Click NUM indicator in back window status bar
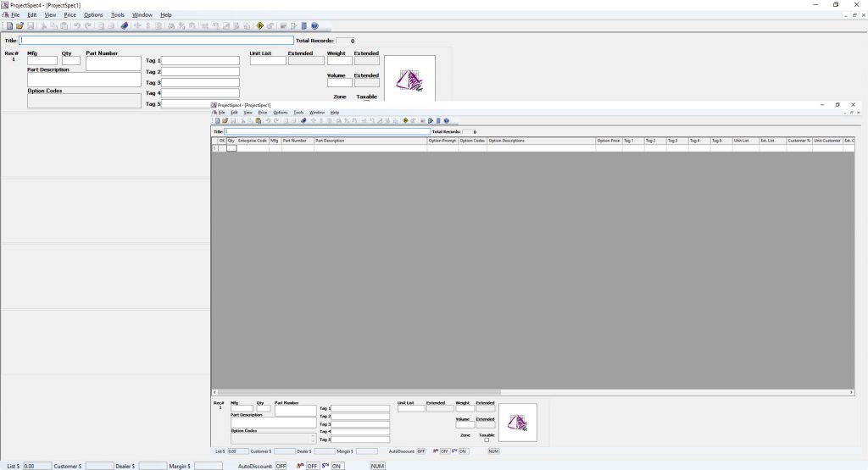This screenshot has width=868, height=470. coord(377,466)
